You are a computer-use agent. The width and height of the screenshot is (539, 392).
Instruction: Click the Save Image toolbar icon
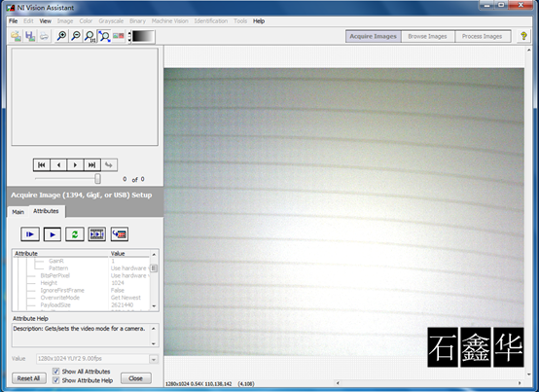point(30,36)
